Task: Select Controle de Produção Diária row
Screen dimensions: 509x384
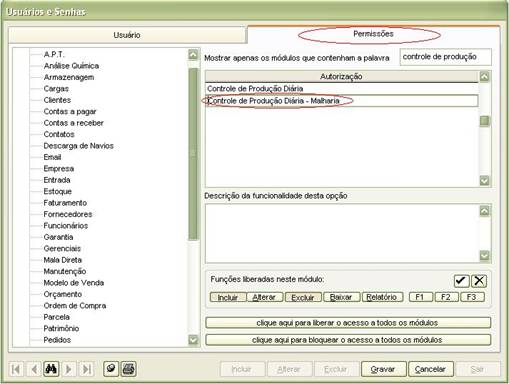Action: pos(342,89)
